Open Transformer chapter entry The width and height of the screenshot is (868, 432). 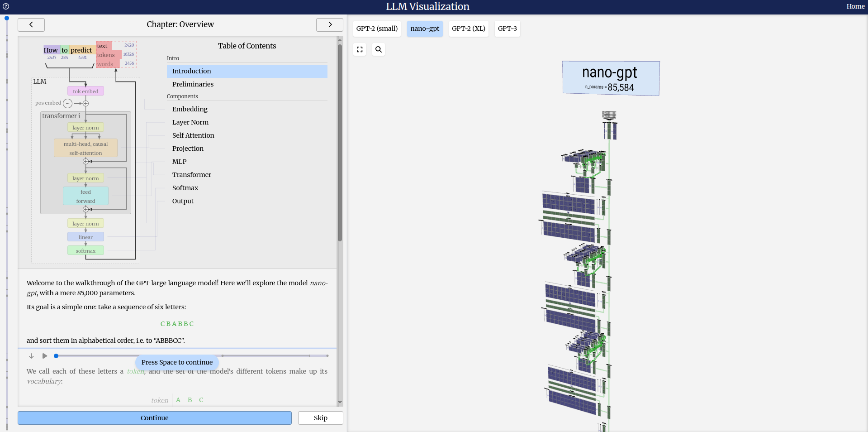[247, 175]
